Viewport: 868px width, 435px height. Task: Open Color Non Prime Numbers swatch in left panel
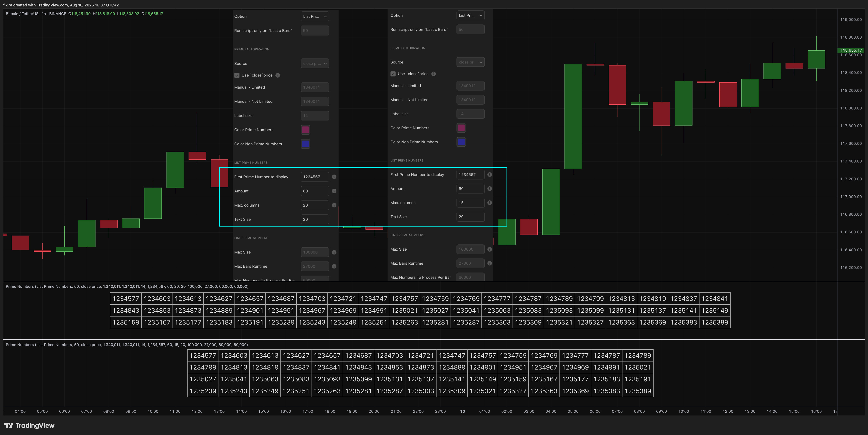pyautogui.click(x=305, y=144)
